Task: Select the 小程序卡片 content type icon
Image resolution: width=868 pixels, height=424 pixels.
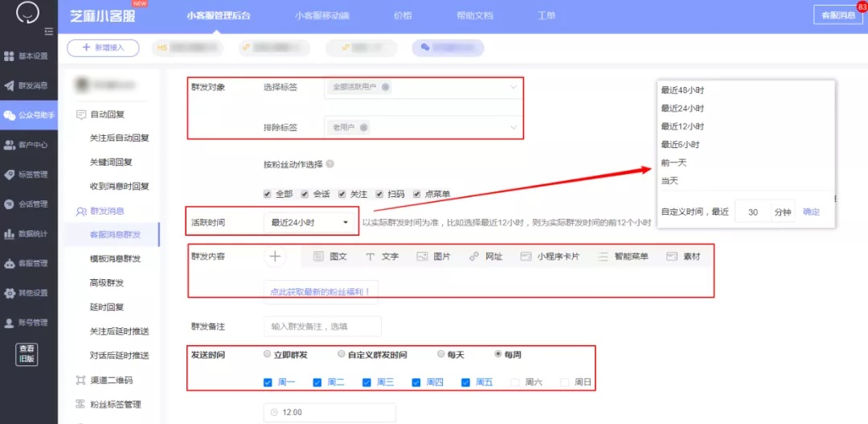Action: pos(526,257)
